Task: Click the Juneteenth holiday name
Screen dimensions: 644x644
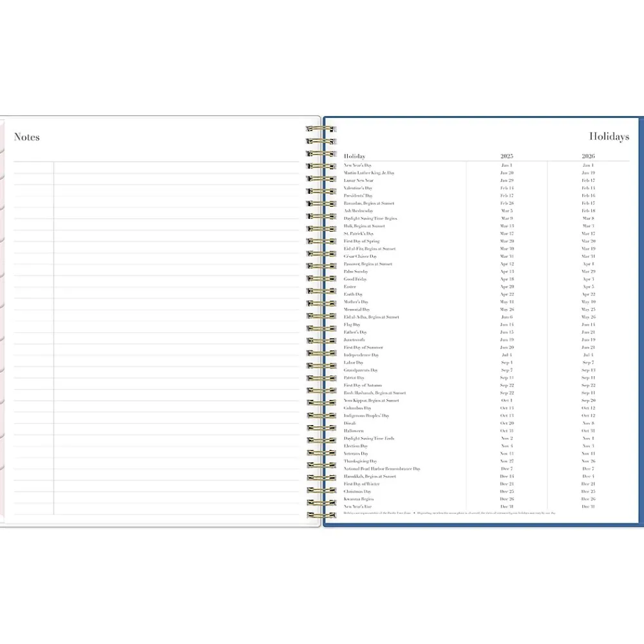Action: pyautogui.click(x=354, y=340)
